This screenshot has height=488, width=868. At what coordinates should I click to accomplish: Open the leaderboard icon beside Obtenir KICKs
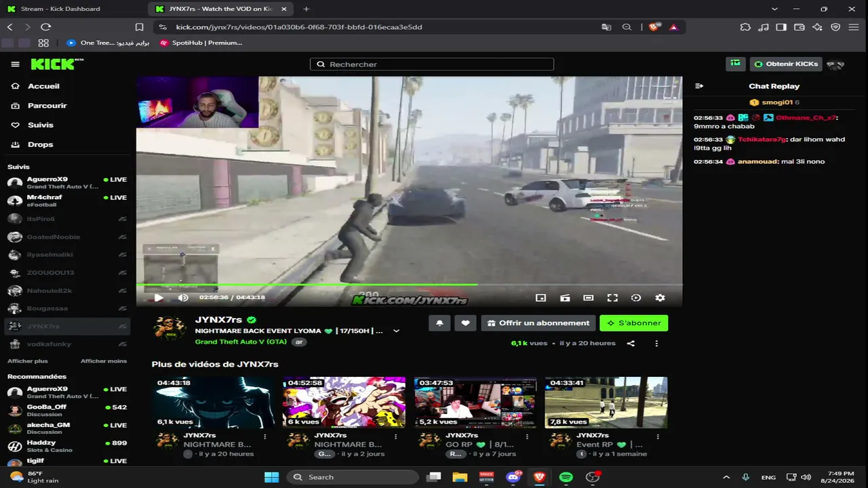point(735,64)
